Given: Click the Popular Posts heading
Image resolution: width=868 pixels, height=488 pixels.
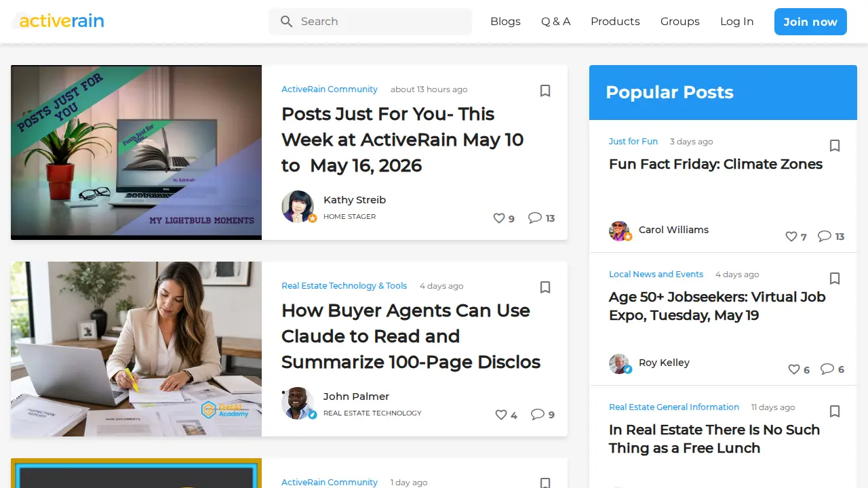Looking at the screenshot, I should pyautogui.click(x=669, y=92).
